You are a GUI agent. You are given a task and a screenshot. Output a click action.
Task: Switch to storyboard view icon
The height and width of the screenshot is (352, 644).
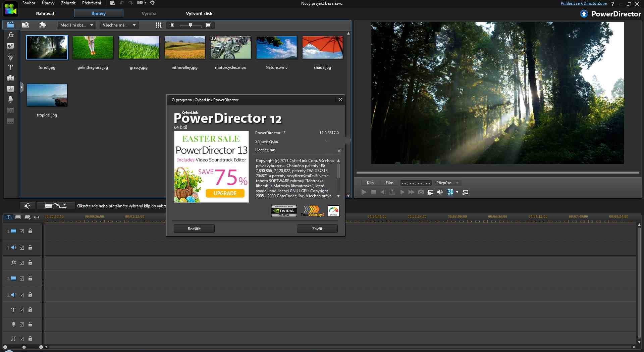(x=18, y=217)
